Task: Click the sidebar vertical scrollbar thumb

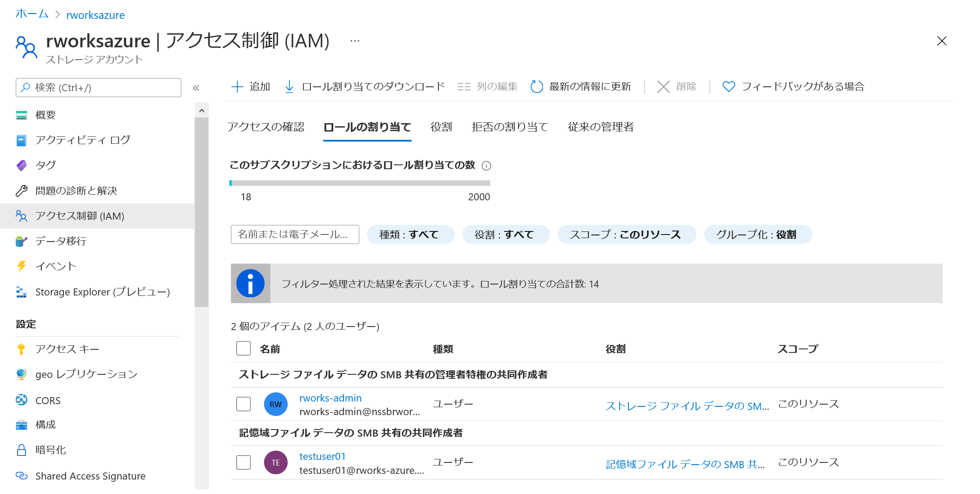Action: [201, 212]
